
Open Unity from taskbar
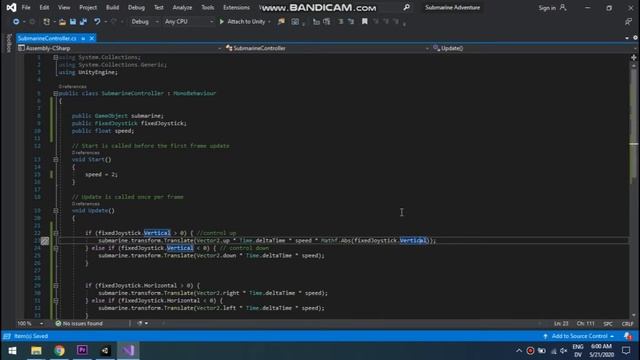coord(105,351)
